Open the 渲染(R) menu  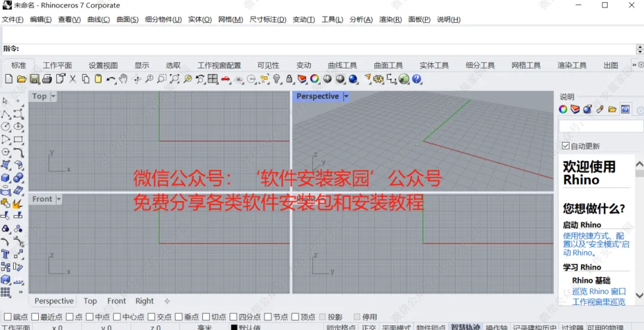390,19
